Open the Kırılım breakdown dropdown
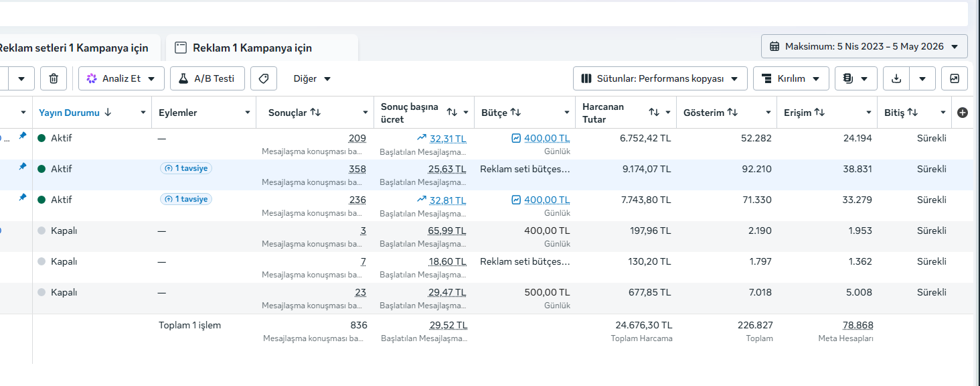The width and height of the screenshot is (980, 386). [791, 78]
